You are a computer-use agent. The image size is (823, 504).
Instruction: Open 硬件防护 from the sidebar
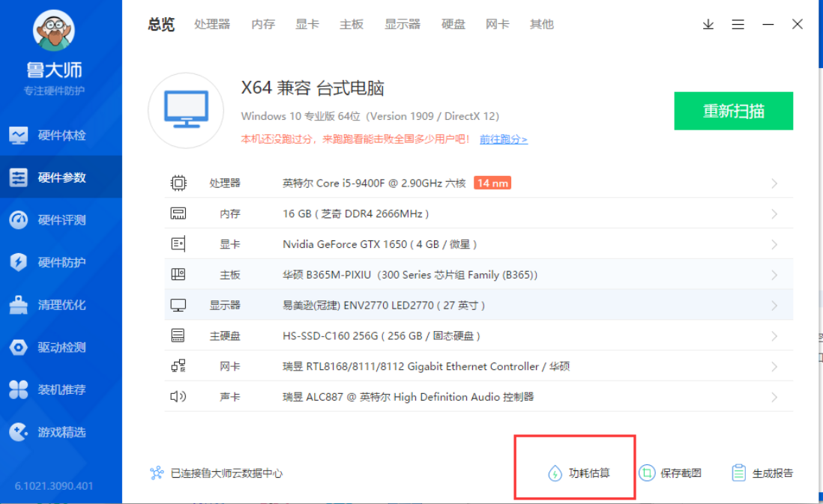61,263
